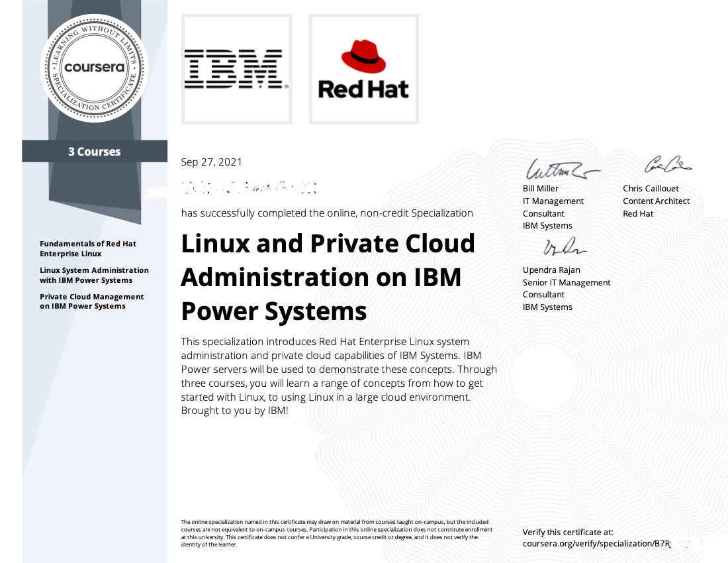Click the Red Hat logo
This screenshot has height=563, width=728.
[363, 69]
